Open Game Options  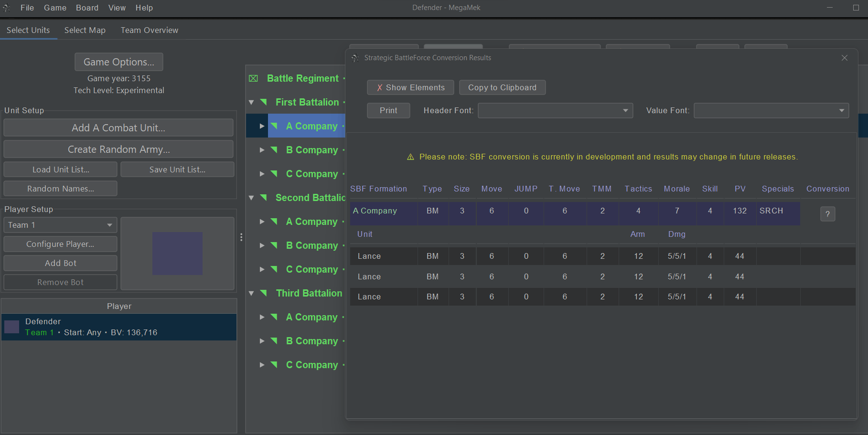coord(118,62)
